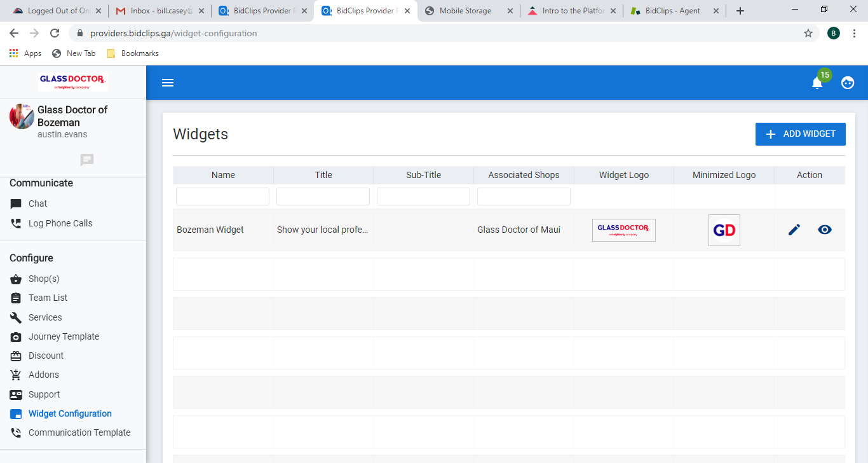This screenshot has width=868, height=463.
Task: Select Widget Configuration in sidebar
Action: [70, 414]
